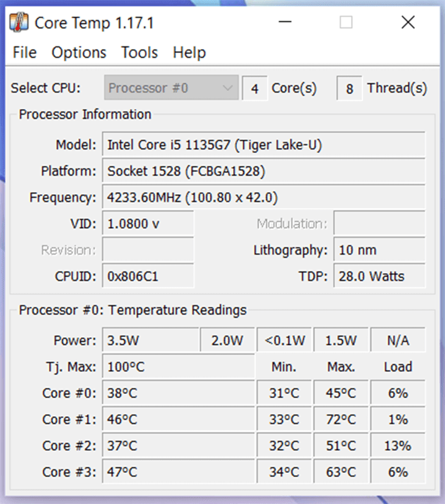Click the Power value 1.5W
Image resolution: width=445 pixels, height=504 pixels.
(x=341, y=340)
